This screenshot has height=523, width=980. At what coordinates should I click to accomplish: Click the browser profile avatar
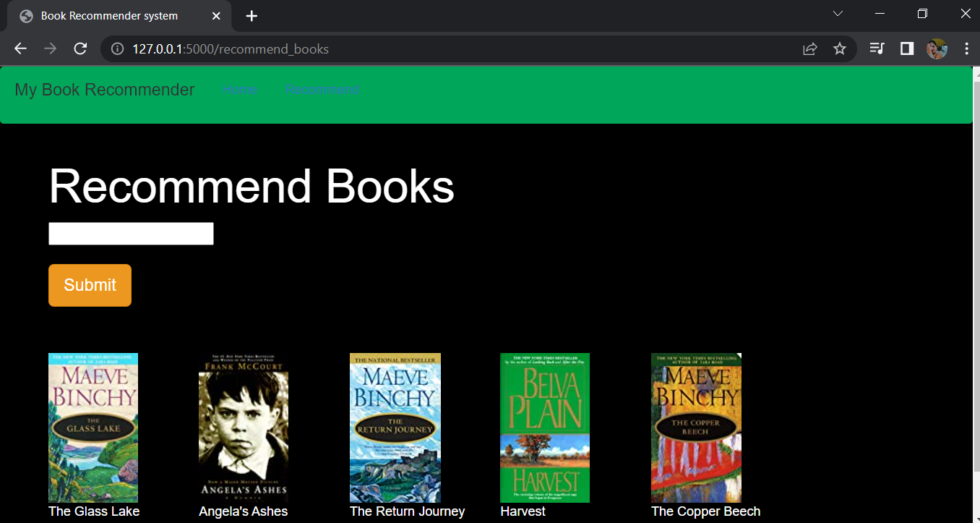click(x=937, y=48)
